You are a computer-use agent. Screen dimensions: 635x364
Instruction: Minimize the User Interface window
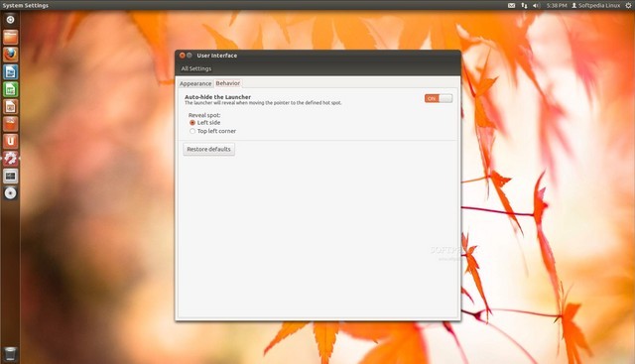pyautogui.click(x=190, y=56)
